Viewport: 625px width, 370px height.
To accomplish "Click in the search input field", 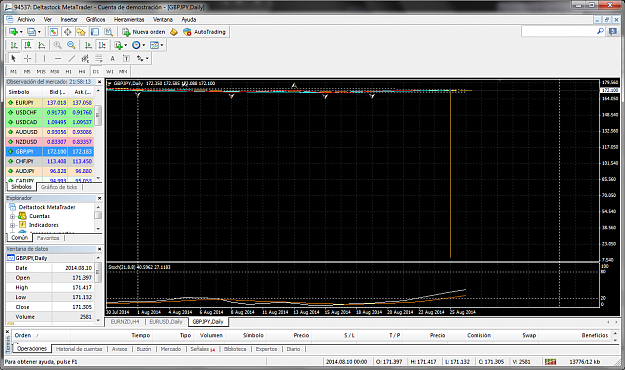I will [x=558, y=31].
